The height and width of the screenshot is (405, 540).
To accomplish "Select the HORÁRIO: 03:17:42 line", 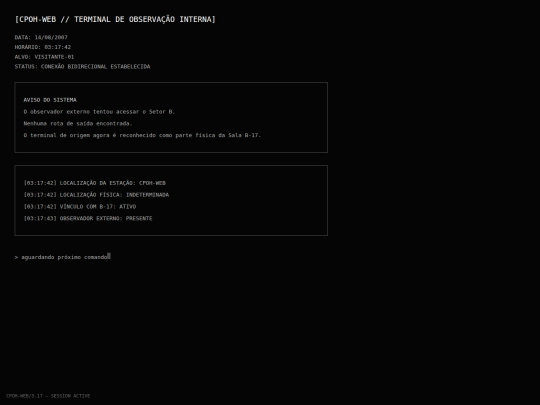I will (x=43, y=47).
